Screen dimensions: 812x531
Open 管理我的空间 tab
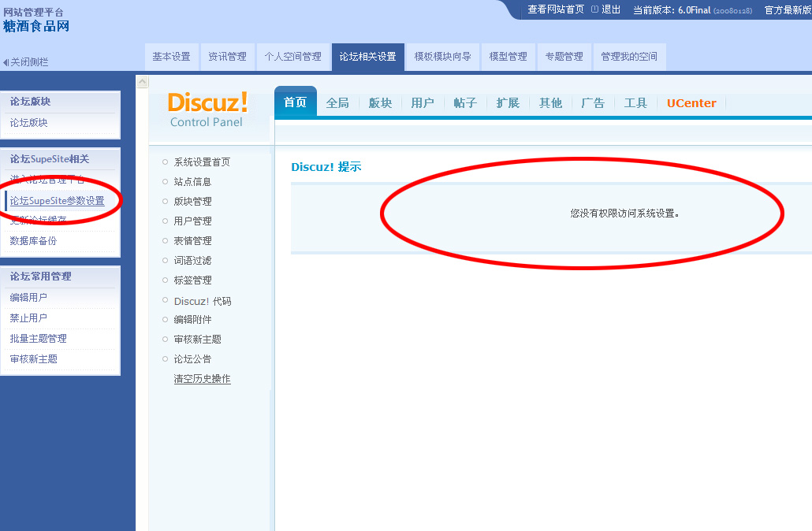[629, 57]
